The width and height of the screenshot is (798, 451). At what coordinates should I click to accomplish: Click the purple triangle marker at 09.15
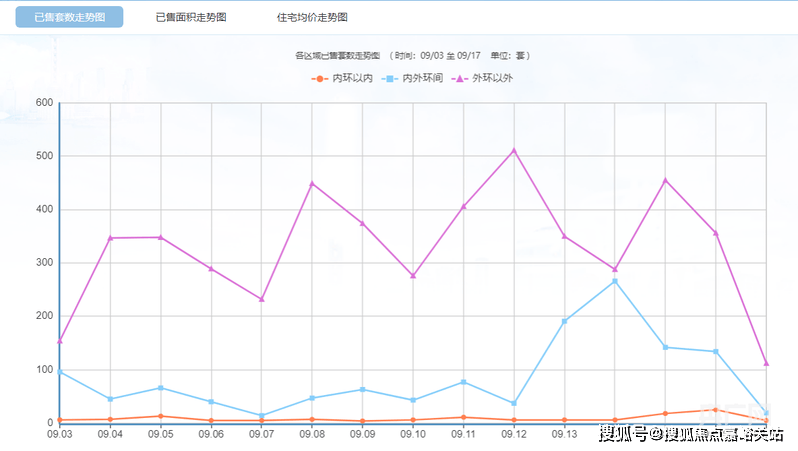click(665, 180)
